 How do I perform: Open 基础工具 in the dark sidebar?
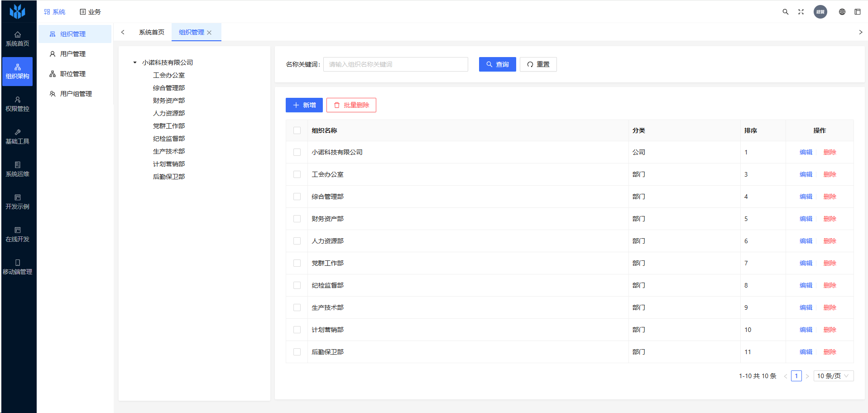(x=18, y=137)
